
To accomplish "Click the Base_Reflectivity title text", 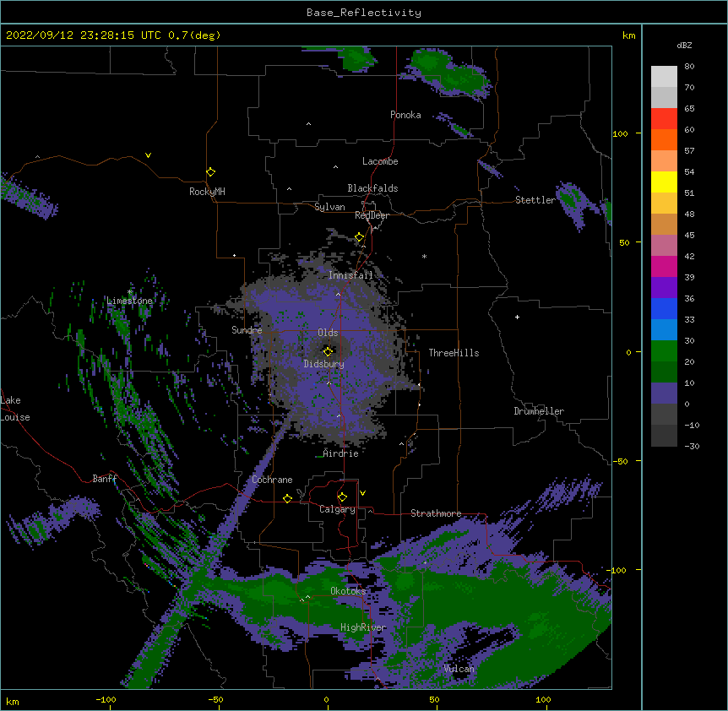I will coord(364,13).
